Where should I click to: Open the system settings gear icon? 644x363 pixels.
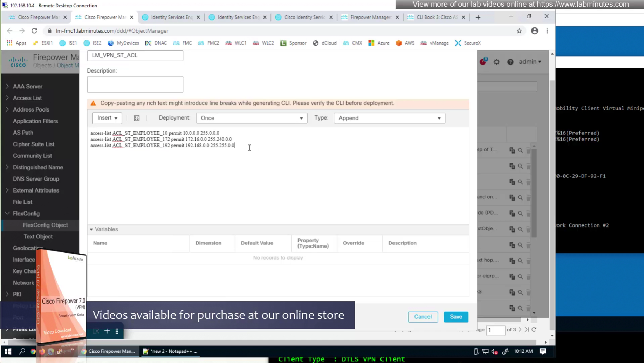click(x=497, y=62)
